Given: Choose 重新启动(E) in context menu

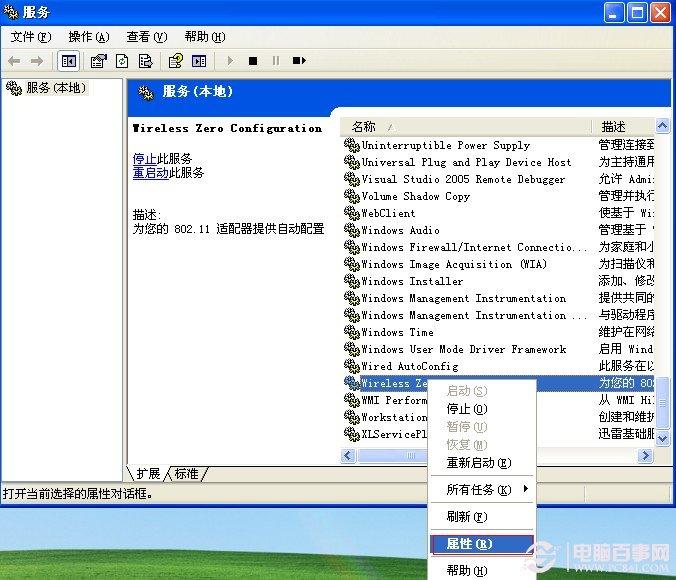Looking at the screenshot, I should coord(482,463).
